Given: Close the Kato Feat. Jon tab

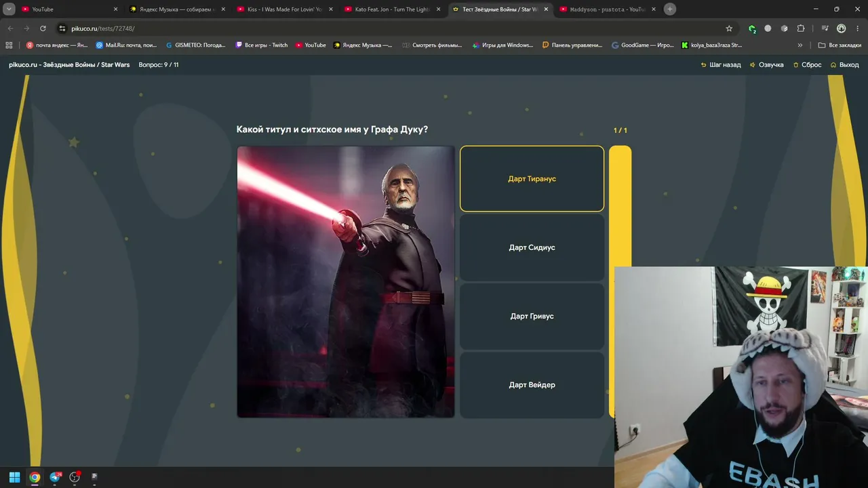Looking at the screenshot, I should 438,9.
